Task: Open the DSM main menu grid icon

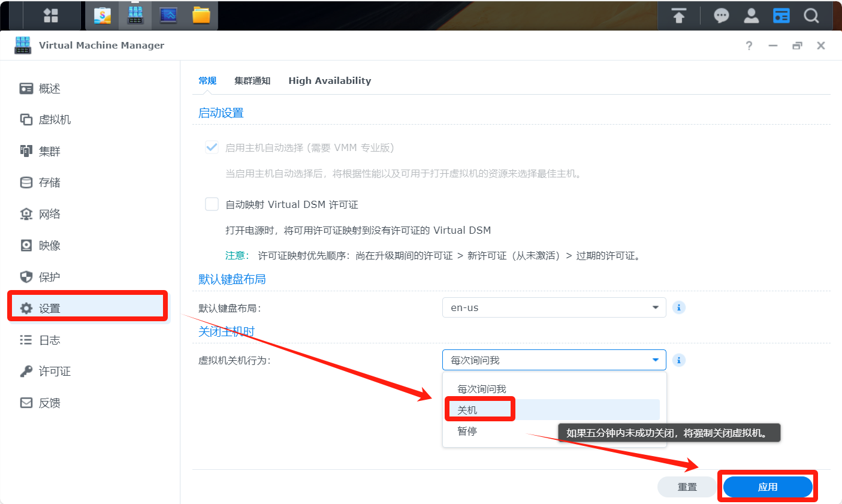Action: click(x=51, y=16)
